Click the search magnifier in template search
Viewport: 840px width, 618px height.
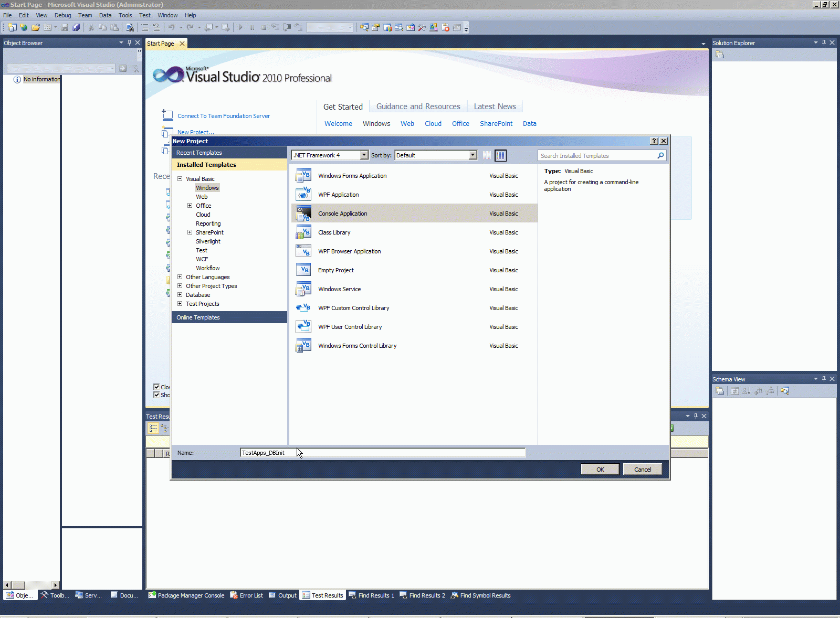[x=660, y=155]
